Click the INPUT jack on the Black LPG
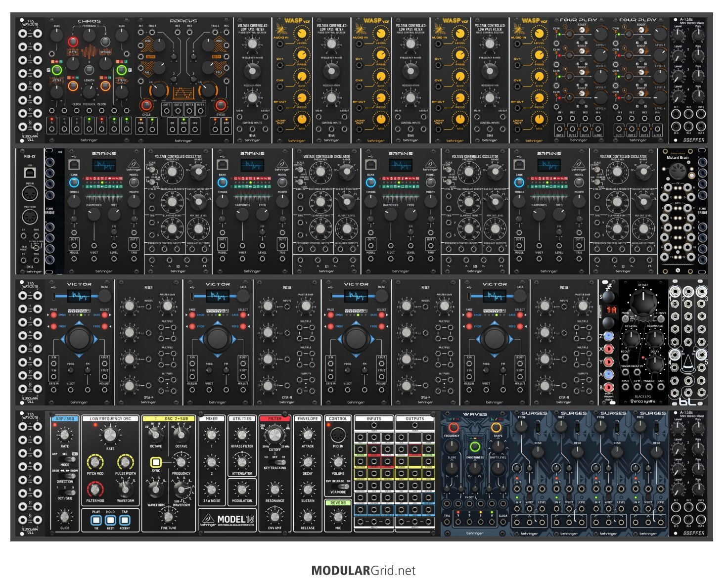 click(625, 388)
